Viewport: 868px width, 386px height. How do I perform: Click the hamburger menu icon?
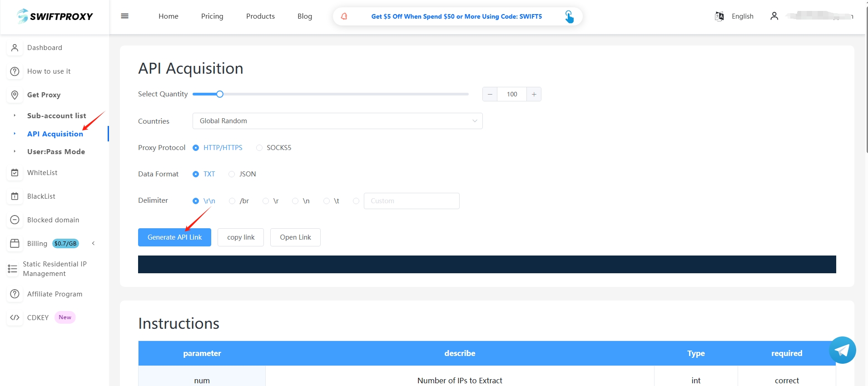pyautogui.click(x=124, y=16)
